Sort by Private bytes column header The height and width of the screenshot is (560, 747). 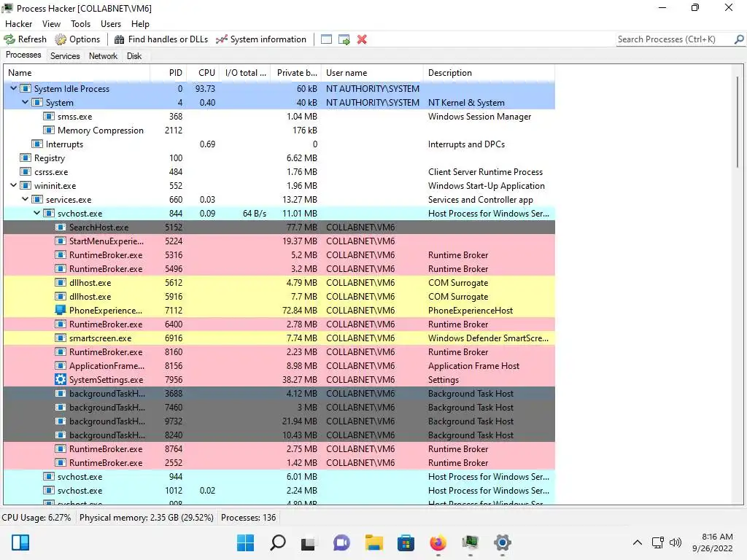(x=295, y=73)
